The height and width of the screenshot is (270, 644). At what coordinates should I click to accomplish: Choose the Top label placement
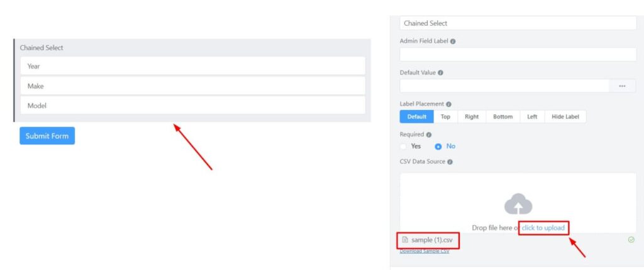coord(446,117)
